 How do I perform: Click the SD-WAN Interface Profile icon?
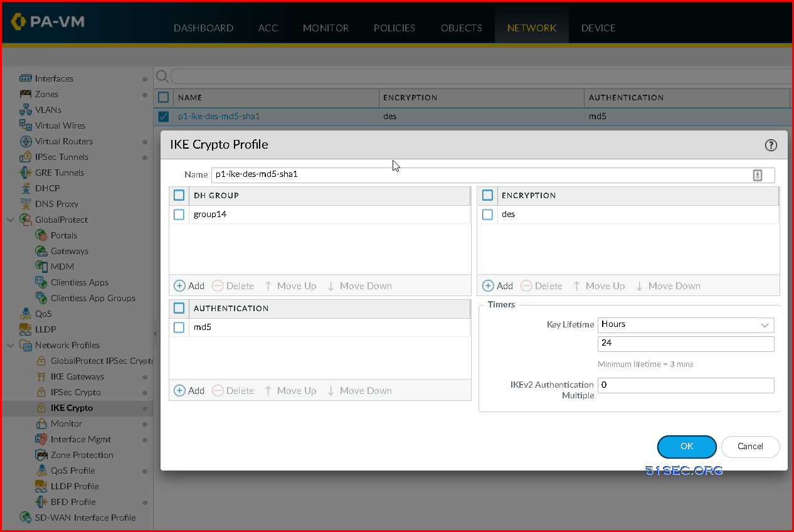25,518
